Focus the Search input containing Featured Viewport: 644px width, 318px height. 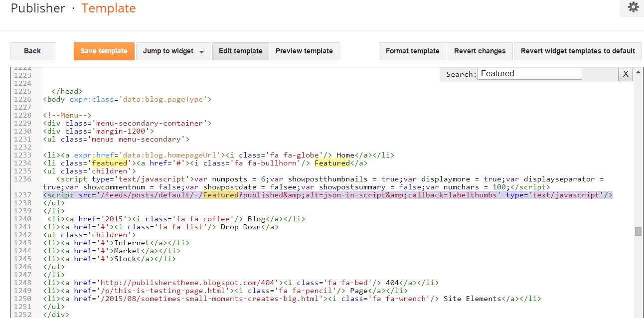529,74
